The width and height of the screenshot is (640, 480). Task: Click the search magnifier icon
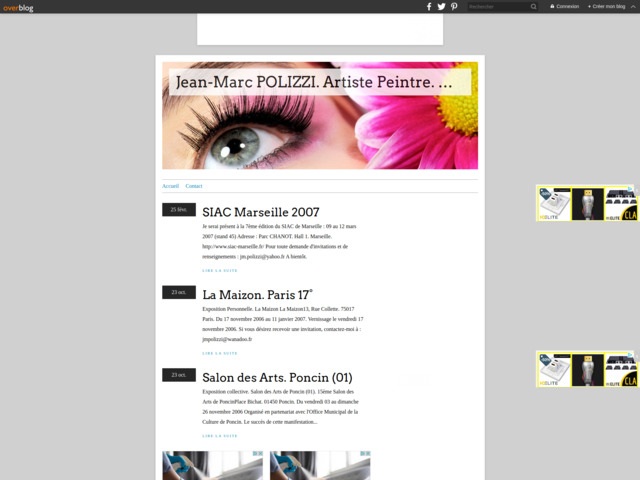coord(533,7)
